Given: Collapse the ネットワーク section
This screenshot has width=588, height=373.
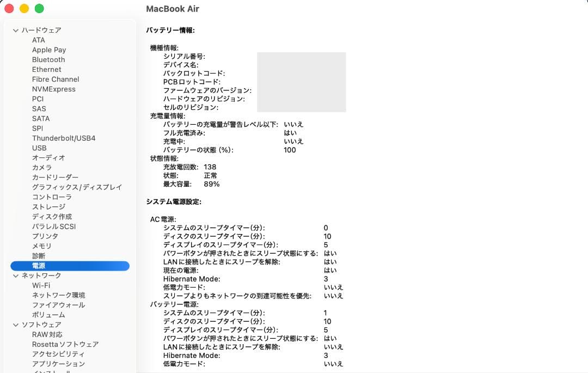Looking at the screenshot, I should point(15,275).
